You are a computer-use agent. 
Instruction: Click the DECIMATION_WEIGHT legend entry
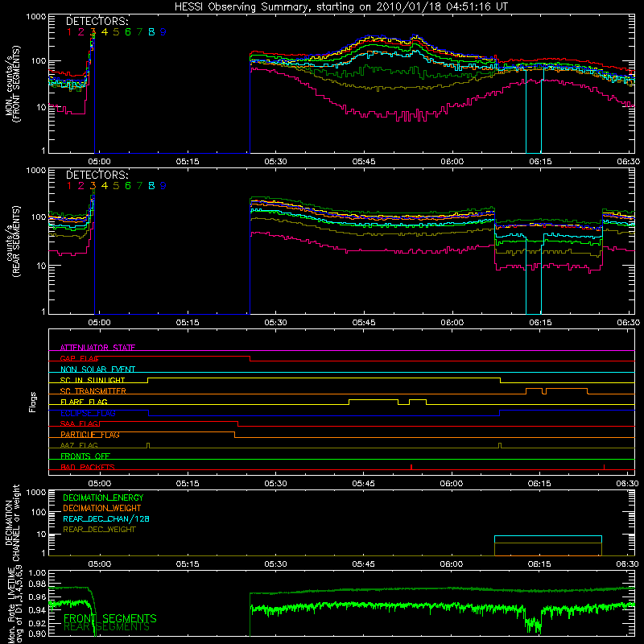(x=102, y=508)
